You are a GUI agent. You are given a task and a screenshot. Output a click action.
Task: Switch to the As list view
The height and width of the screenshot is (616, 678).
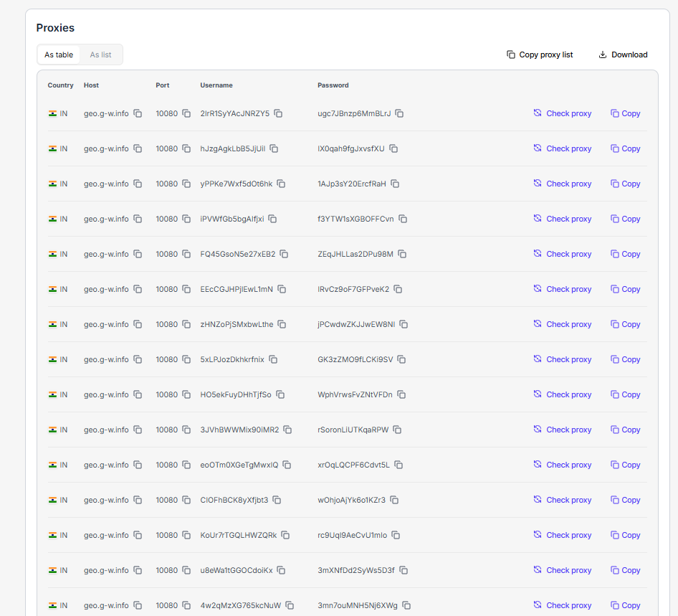pos(100,55)
